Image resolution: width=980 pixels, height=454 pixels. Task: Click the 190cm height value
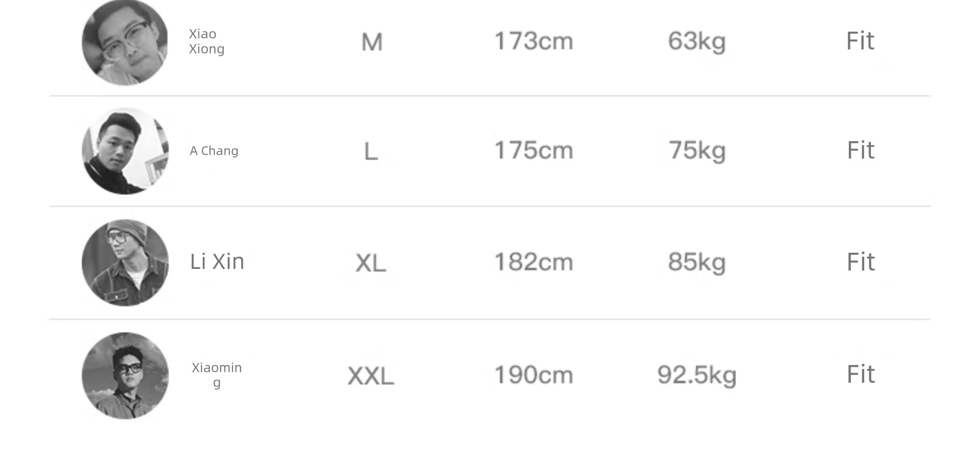click(533, 375)
